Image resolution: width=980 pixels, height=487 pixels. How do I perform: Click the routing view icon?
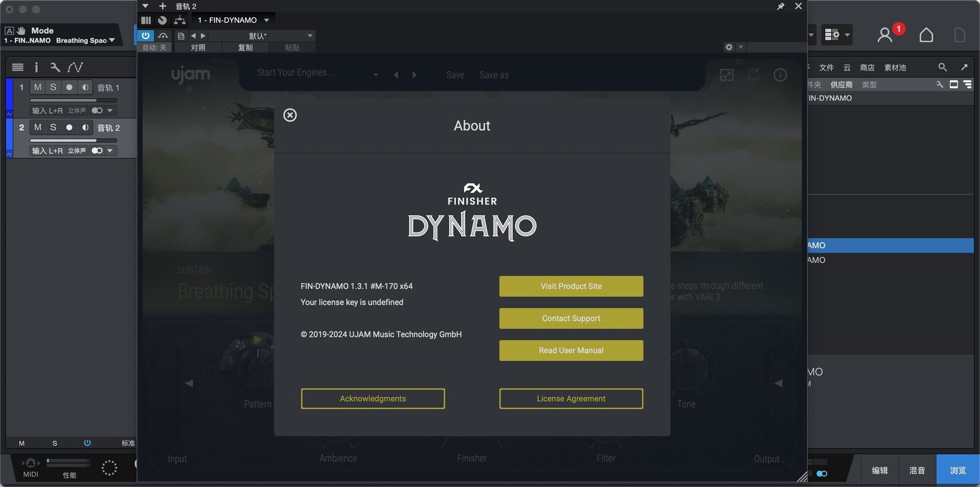[x=180, y=20]
